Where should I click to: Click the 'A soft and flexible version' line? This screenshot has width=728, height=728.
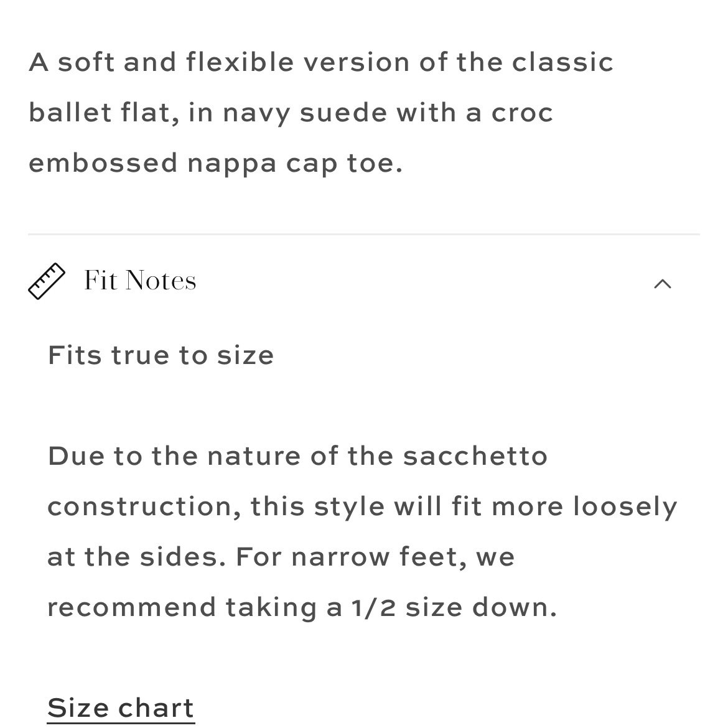click(x=321, y=62)
